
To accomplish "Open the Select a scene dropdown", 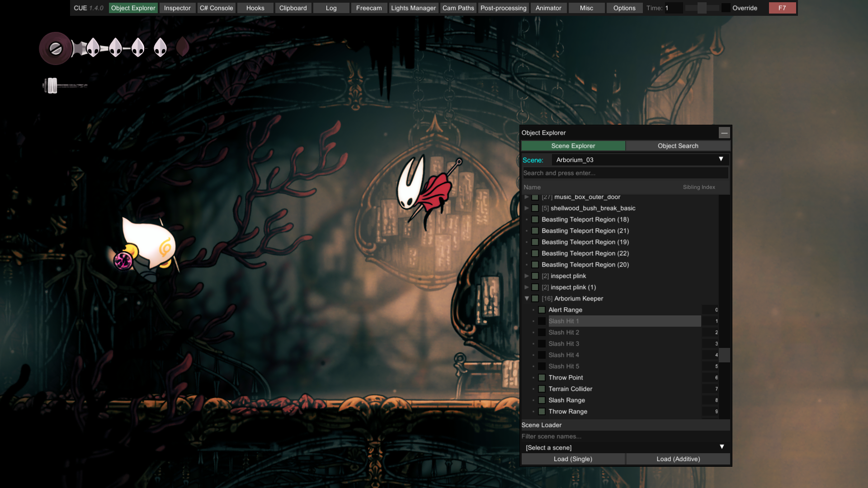I will [625, 447].
